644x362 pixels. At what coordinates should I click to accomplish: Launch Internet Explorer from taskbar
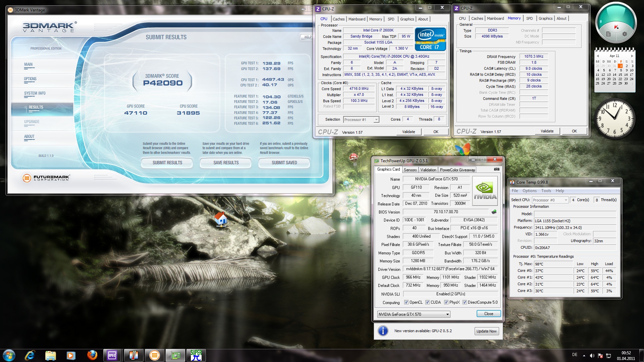coord(30,355)
